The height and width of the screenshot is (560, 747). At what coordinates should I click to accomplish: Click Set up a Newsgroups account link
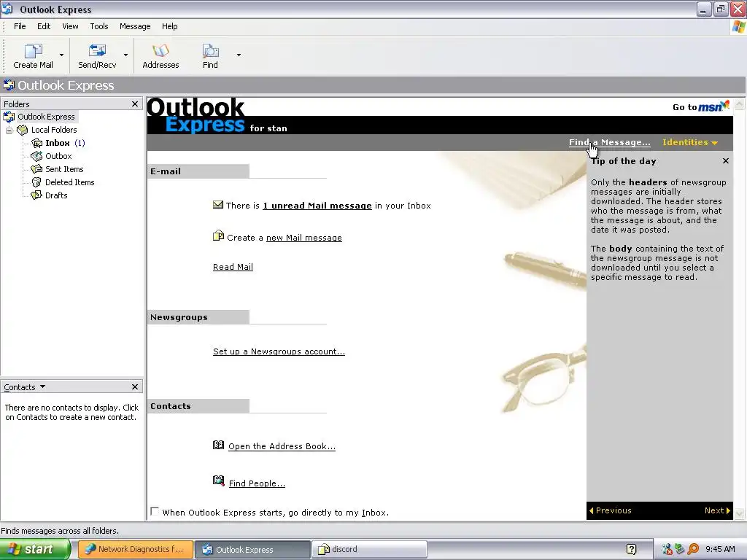(x=279, y=351)
